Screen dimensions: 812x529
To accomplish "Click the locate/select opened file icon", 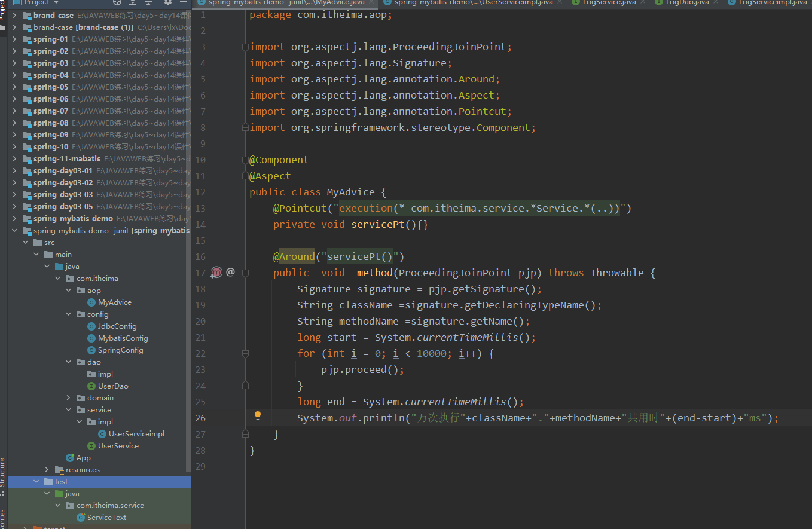I will tap(117, 2).
